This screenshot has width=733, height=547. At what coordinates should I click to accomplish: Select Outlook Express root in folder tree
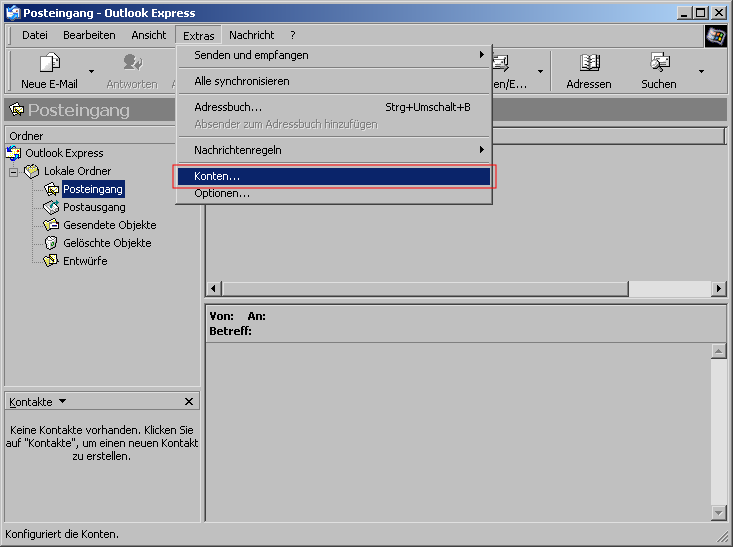[x=64, y=153]
